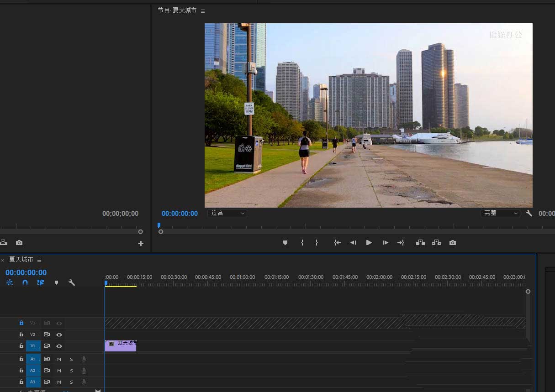Click the Extract button in program monitor
The image size is (555, 392).
(436, 243)
